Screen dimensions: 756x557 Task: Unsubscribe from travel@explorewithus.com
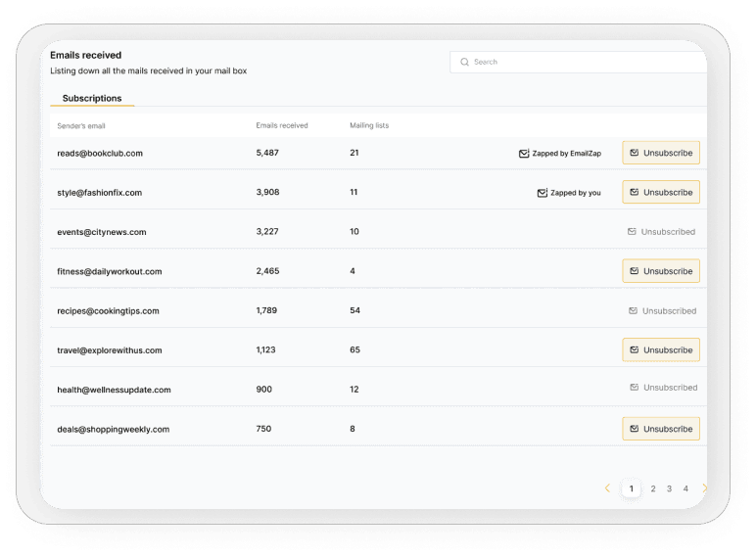661,349
